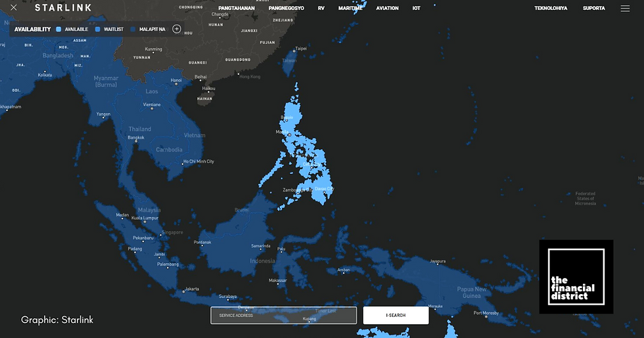Select the Aviation menu item

387,8
